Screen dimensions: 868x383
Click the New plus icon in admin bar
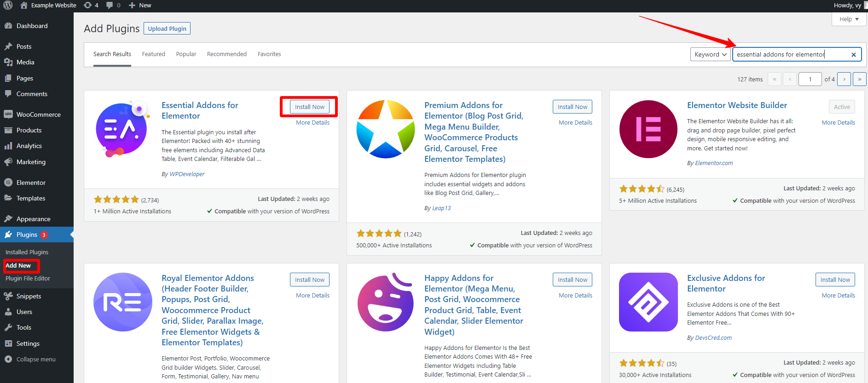point(132,5)
